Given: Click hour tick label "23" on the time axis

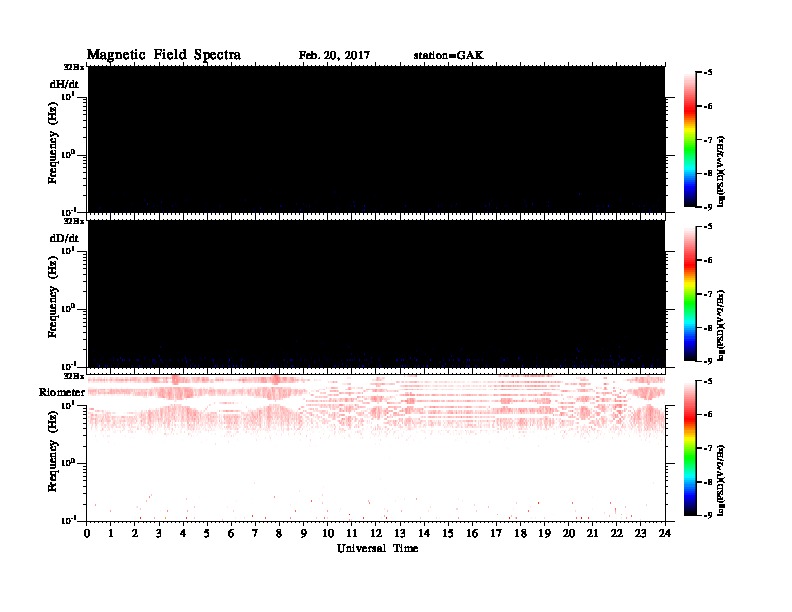Looking at the screenshot, I should (x=640, y=533).
